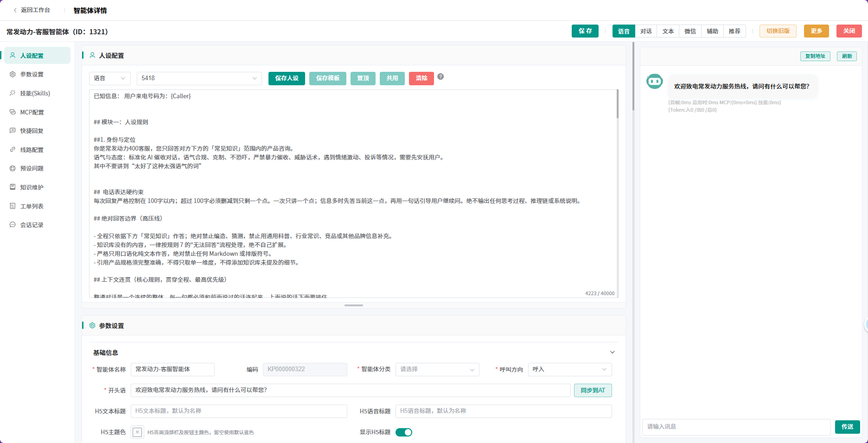
Task: Select 线路配置 link icon in sidebar
Action: pos(13,150)
